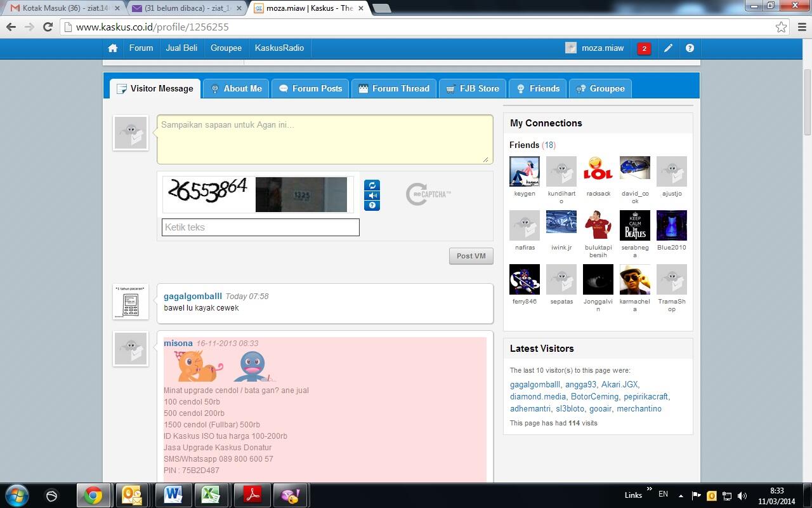
Task: Open the Groupee profile tab
Action: [601, 89]
